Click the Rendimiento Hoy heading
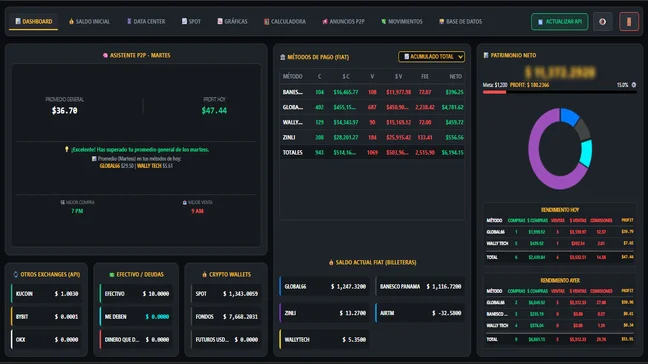Screen dimensions: 648x364 click(x=560, y=210)
